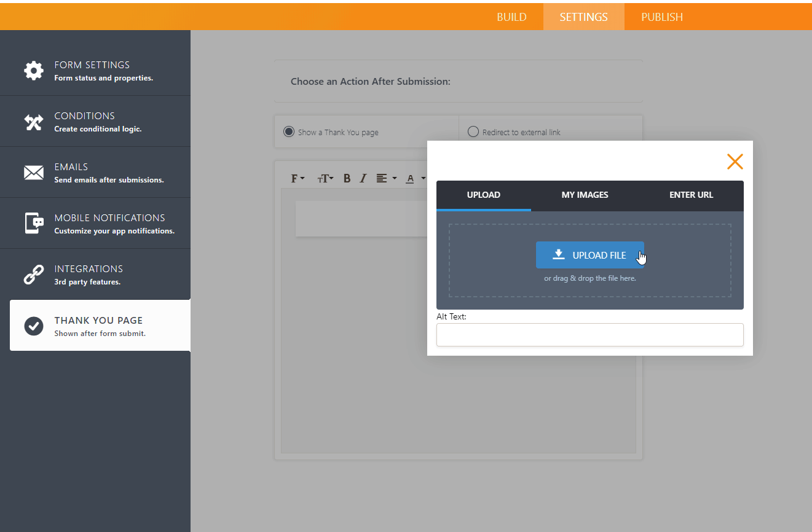This screenshot has height=532, width=812.
Task: Go to the Build tab
Action: click(x=511, y=17)
